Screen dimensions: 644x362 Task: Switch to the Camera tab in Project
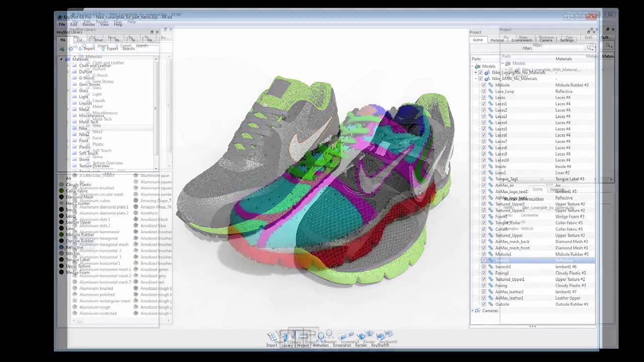click(x=546, y=40)
